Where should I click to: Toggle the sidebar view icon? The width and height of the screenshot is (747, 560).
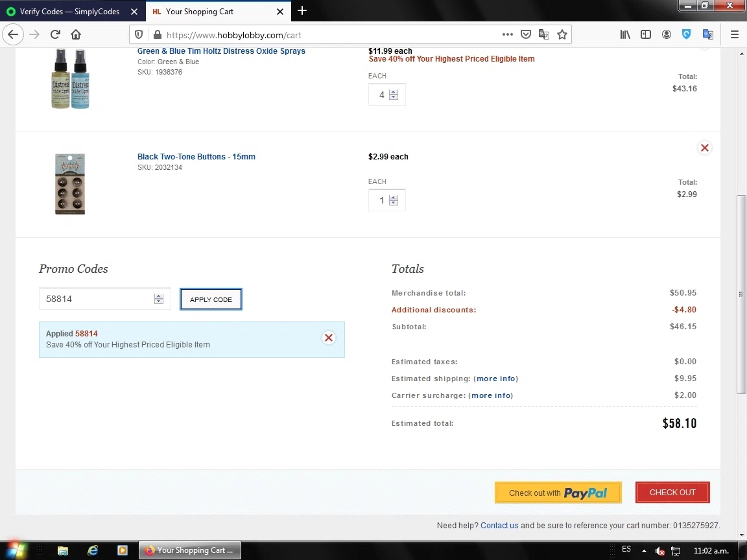[646, 35]
